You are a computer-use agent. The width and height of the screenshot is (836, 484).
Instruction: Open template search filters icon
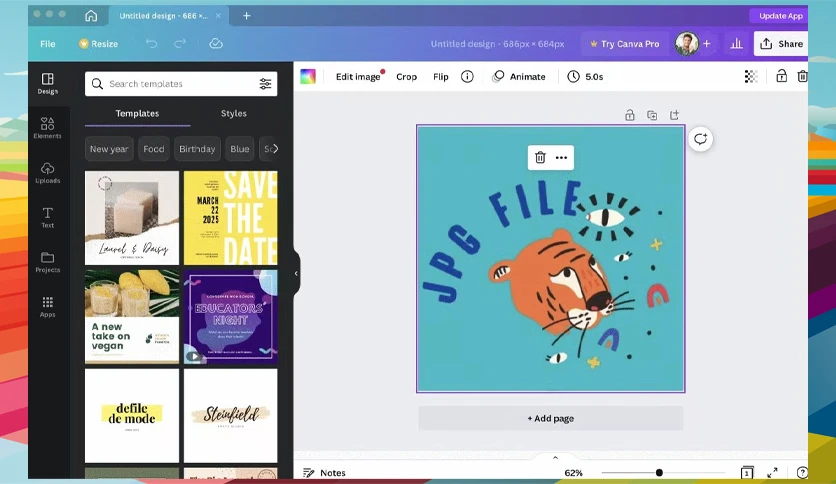[x=265, y=84]
